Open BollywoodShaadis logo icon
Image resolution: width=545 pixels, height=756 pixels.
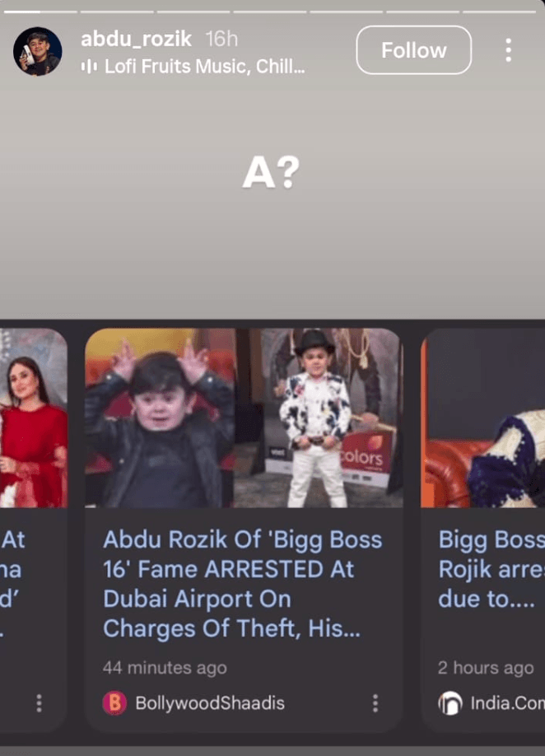point(114,703)
